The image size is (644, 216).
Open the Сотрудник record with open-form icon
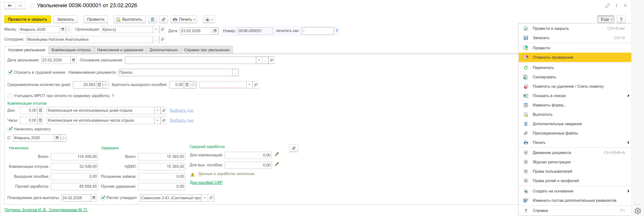[x=162, y=40]
